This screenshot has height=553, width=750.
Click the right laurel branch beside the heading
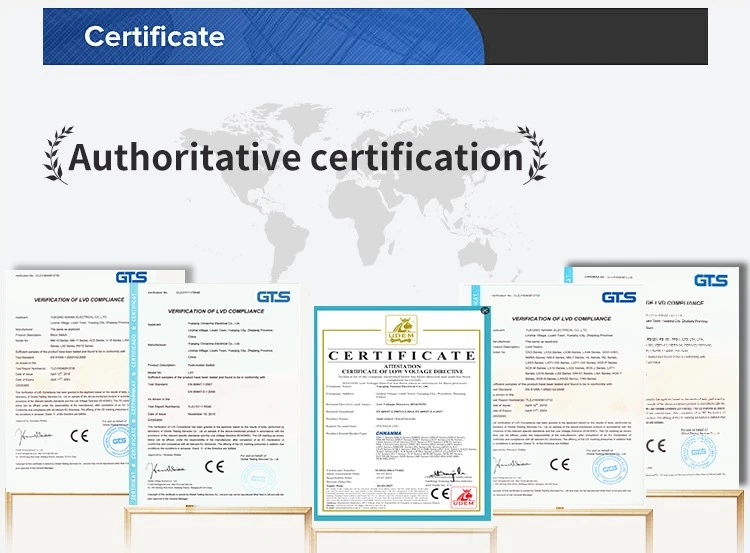coord(532,155)
